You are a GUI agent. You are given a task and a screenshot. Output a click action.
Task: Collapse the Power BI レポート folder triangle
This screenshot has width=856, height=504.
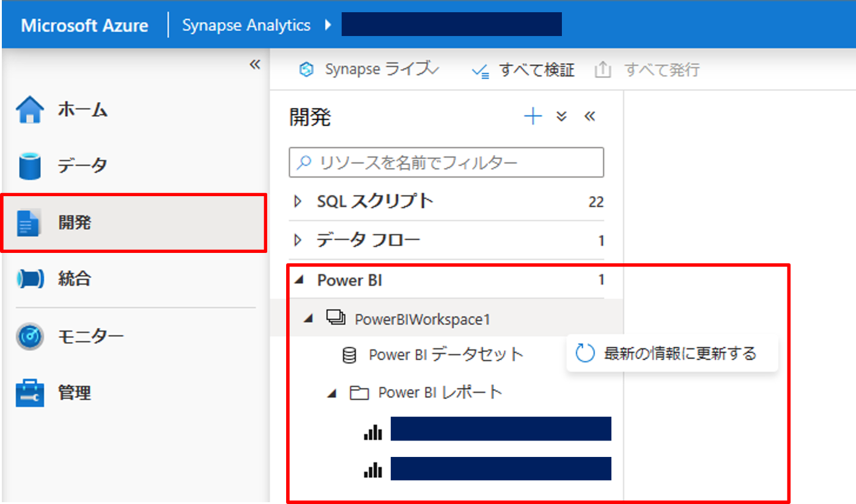332,395
